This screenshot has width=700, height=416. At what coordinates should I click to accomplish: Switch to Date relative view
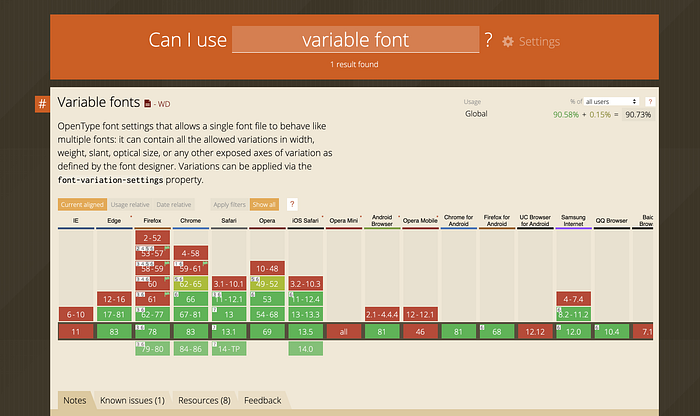tap(174, 204)
